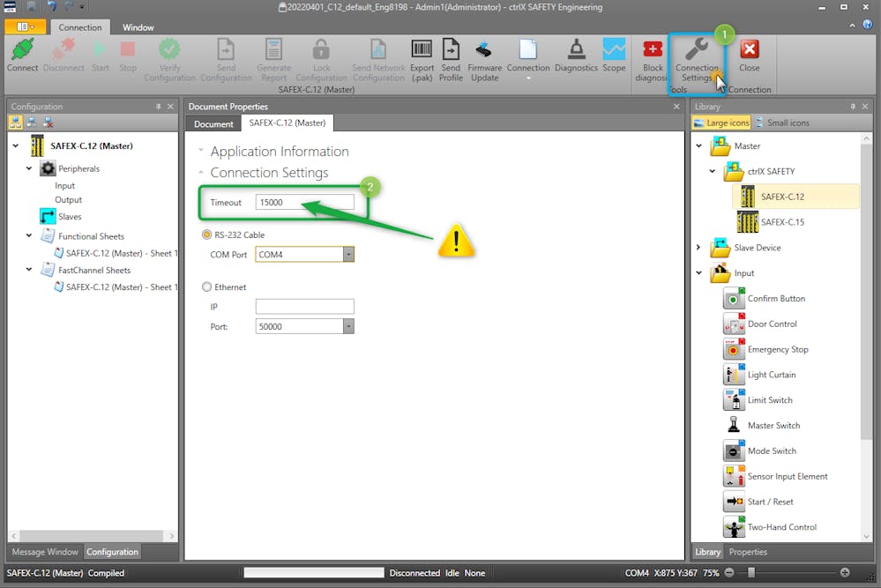Screen dimensions: 881x588
Task: Collapse the Peripherals tree node
Action: point(28,167)
